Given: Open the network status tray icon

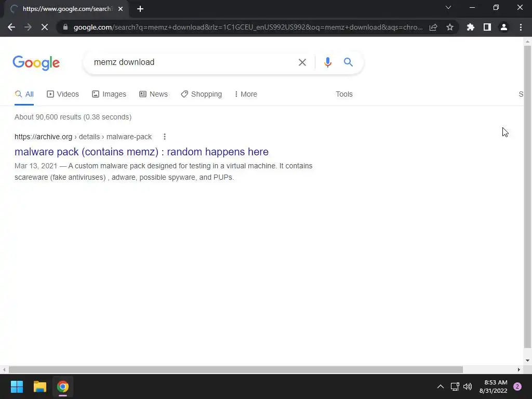Looking at the screenshot, I should (x=455, y=387).
